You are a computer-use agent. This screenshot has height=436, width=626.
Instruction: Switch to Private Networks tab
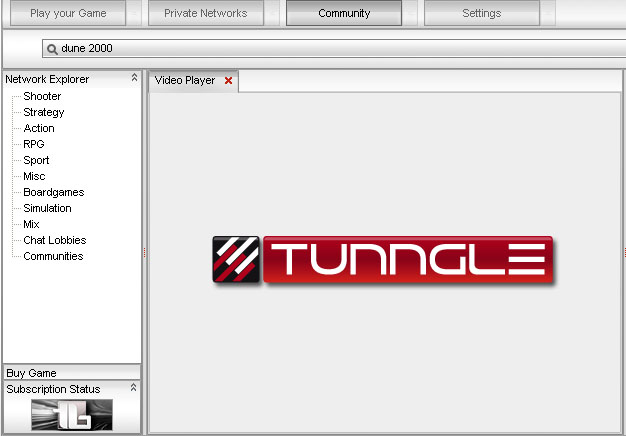tap(206, 13)
